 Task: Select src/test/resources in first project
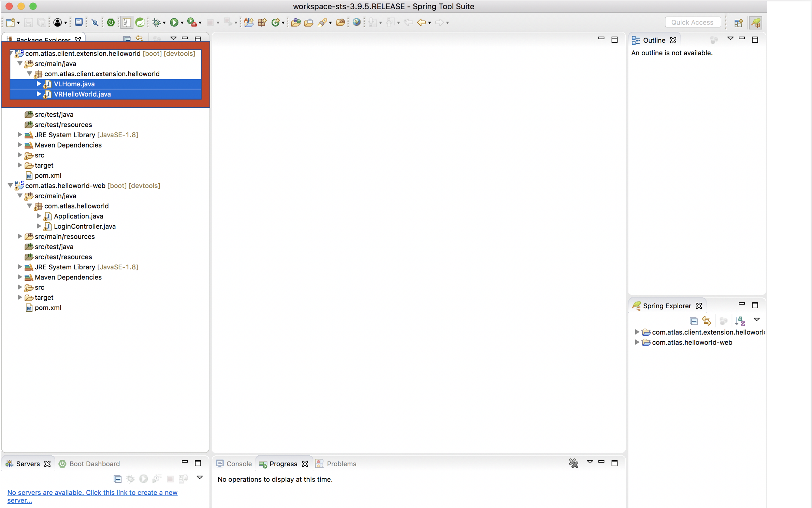coord(63,125)
